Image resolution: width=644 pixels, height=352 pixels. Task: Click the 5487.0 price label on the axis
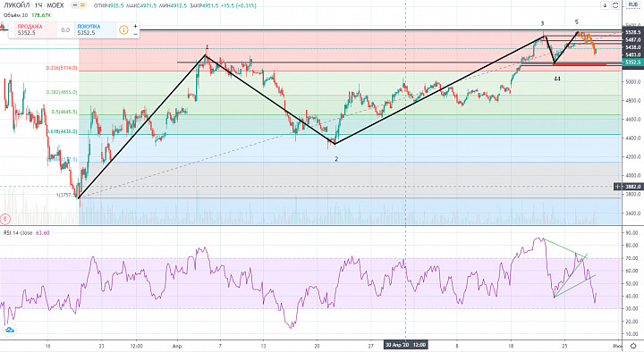click(x=633, y=40)
